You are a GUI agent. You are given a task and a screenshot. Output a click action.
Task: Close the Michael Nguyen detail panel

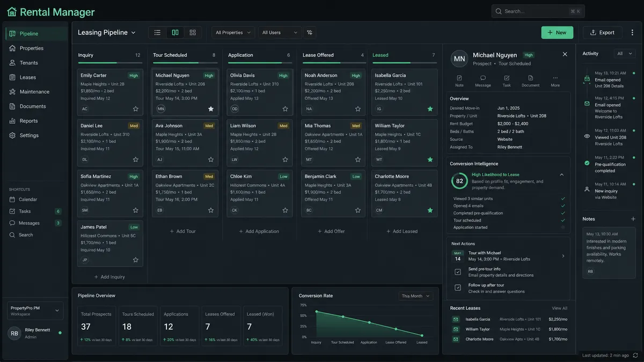point(565,54)
